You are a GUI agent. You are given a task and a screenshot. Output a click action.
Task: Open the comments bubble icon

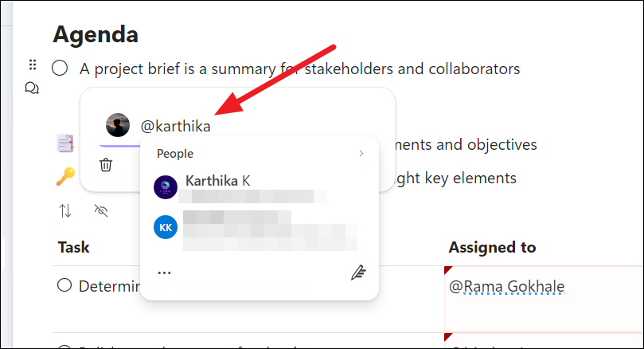pos(32,88)
